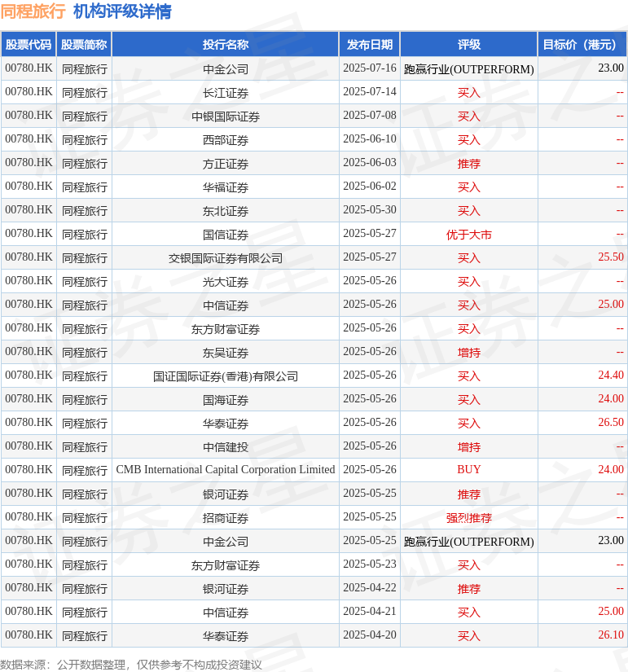This screenshot has height=672, width=628.
Task: Click the 数据来源 disclaimer footer text
Action: [x=131, y=665]
